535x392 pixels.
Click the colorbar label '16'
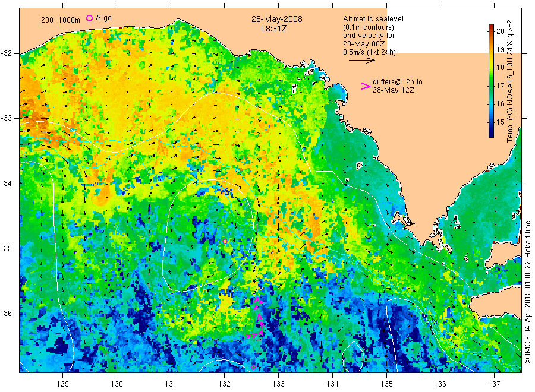(500, 103)
